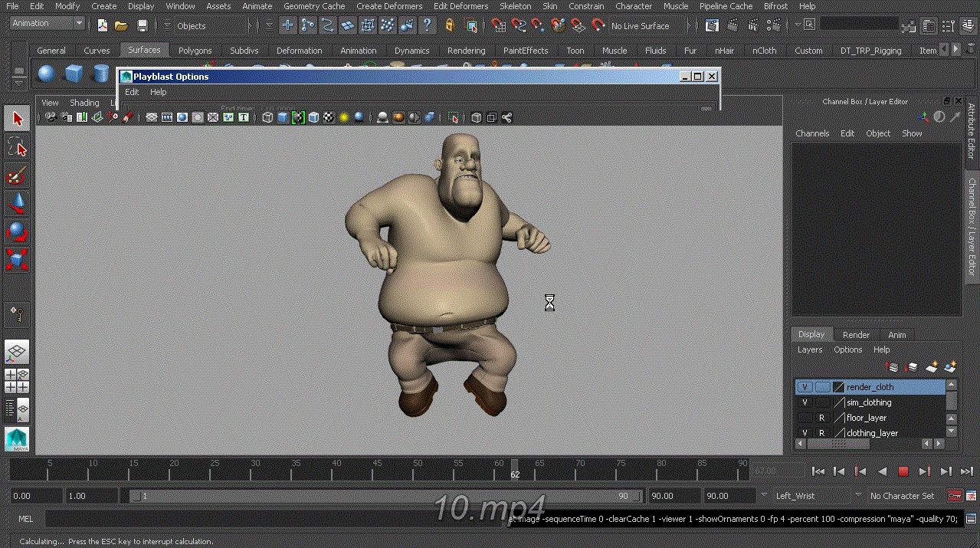Toggle visibility of floor_layer

click(x=805, y=418)
